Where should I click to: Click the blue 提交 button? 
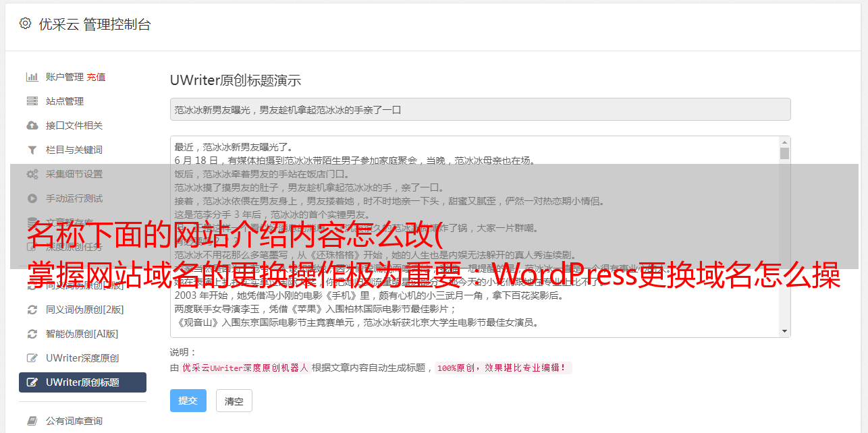click(188, 401)
